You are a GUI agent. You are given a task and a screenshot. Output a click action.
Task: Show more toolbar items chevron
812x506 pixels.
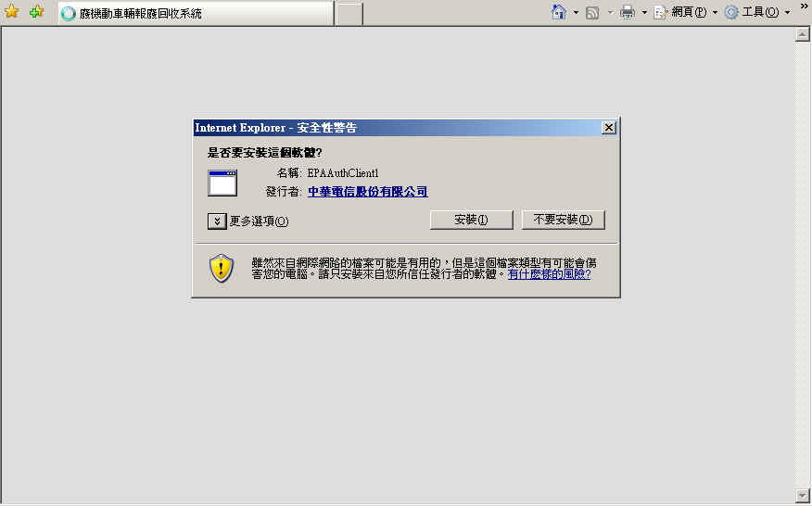click(804, 6)
